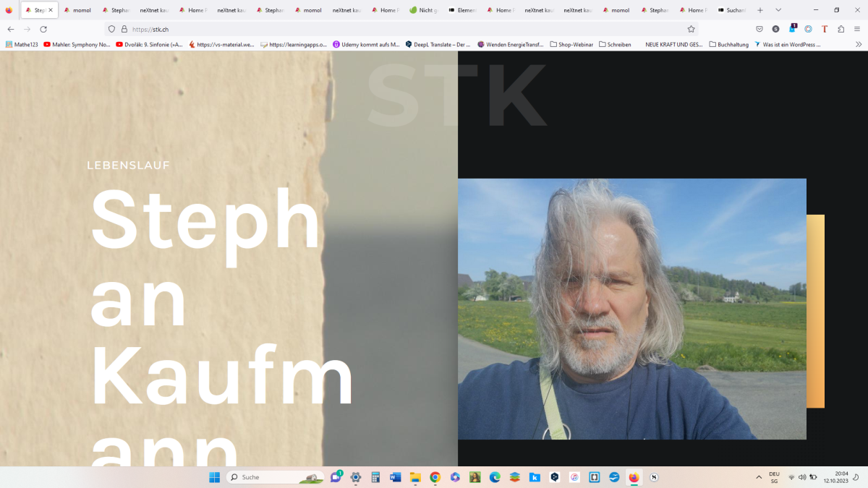Bookmark this page with the star icon
Screen dimensions: 868x488
[x=691, y=29]
